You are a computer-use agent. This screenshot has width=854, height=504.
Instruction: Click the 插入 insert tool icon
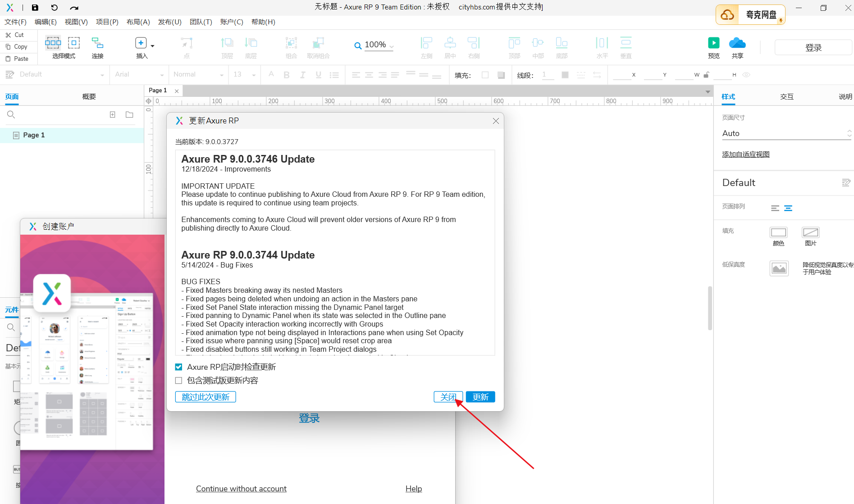coord(141,43)
